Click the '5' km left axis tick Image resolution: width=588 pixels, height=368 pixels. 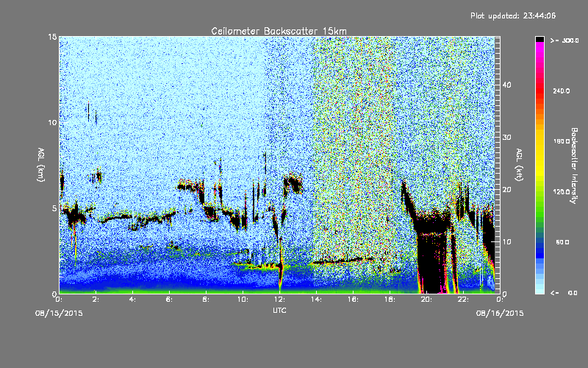[x=54, y=208]
